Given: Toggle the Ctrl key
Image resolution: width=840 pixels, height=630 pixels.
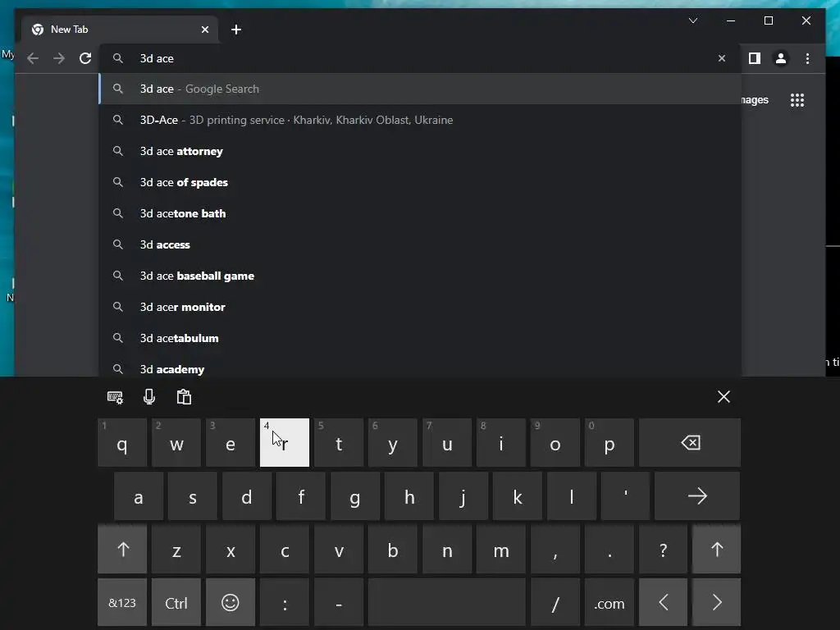Looking at the screenshot, I should click(x=176, y=603).
